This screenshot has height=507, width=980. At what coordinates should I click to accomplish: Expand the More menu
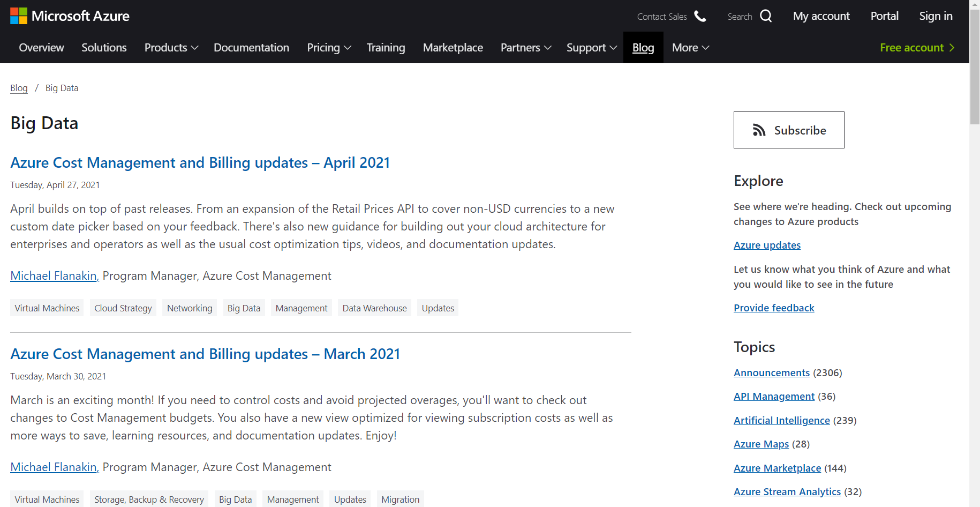pos(690,48)
